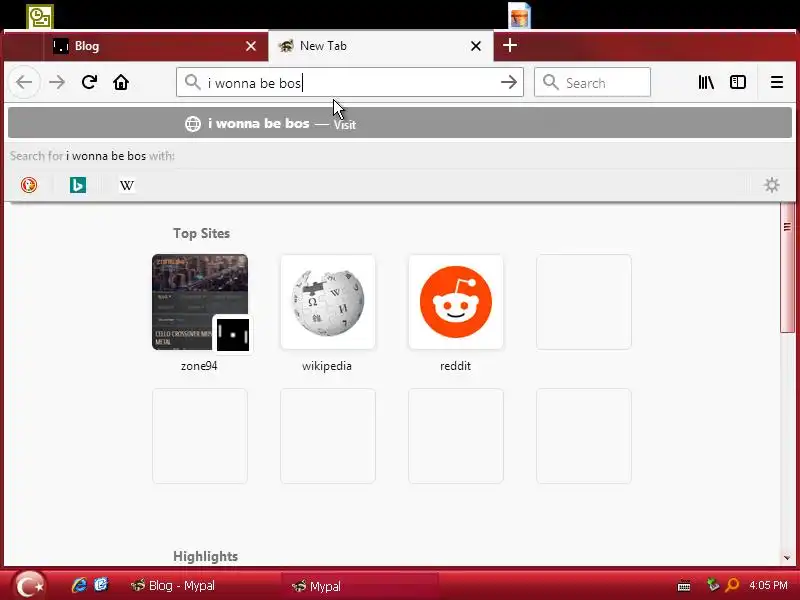Go to the home page
The width and height of the screenshot is (800, 600).
[121, 82]
